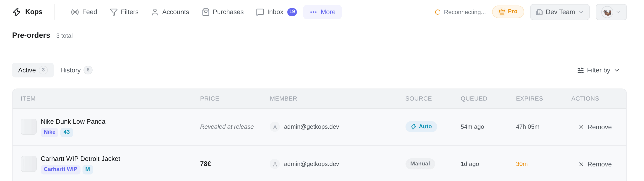Click the Nike brand tag
Viewport: 644px width, 181px height.
point(50,132)
